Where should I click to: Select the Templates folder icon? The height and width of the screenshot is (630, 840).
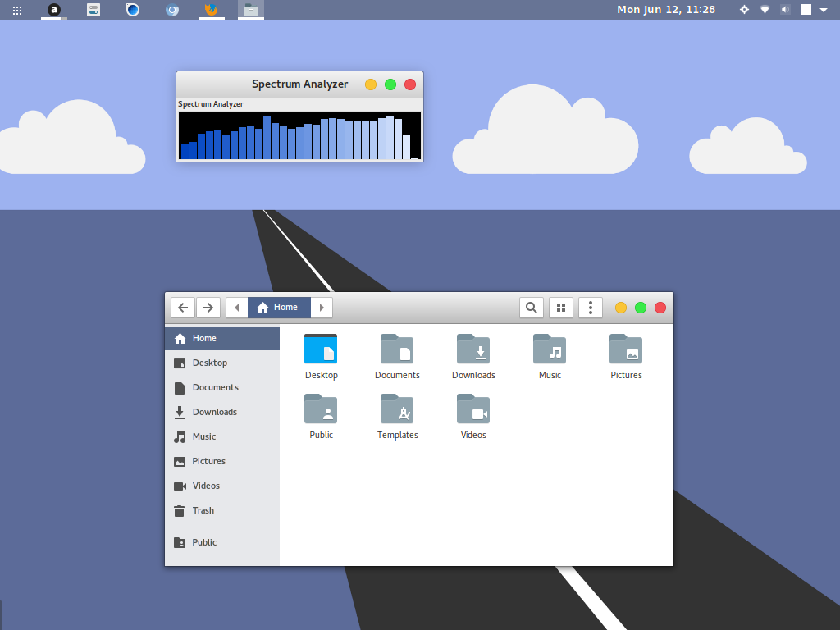[x=397, y=409]
